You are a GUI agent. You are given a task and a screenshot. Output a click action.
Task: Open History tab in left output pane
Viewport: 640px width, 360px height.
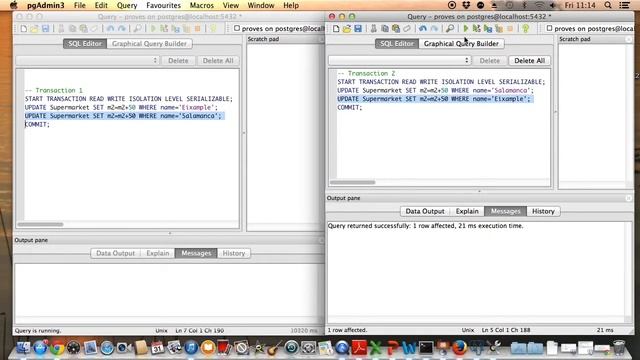[x=234, y=253]
